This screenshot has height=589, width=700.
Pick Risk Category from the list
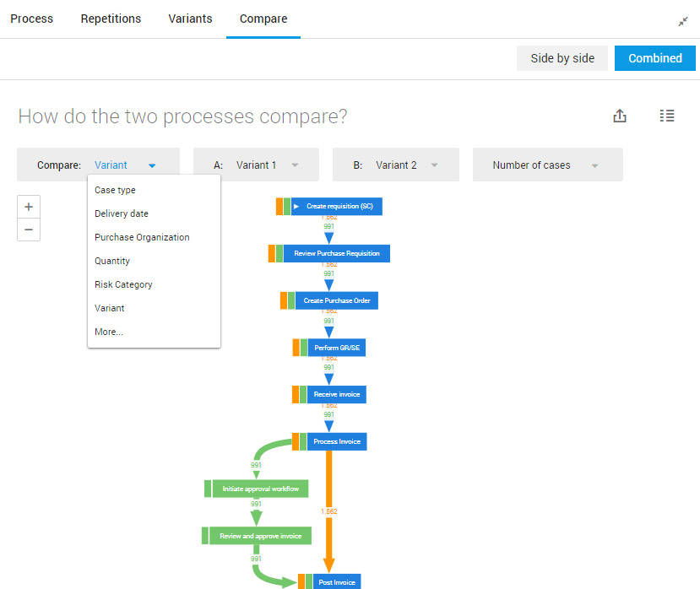(154, 284)
